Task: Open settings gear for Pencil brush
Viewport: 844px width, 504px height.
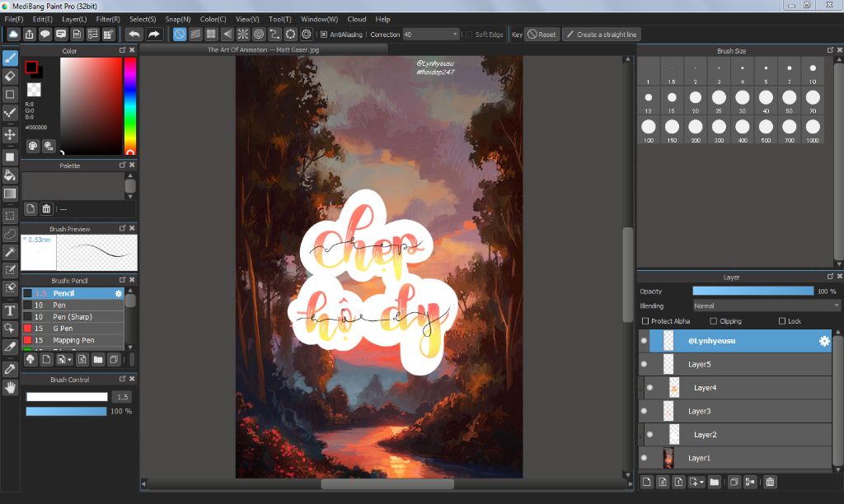Action: [x=119, y=294]
